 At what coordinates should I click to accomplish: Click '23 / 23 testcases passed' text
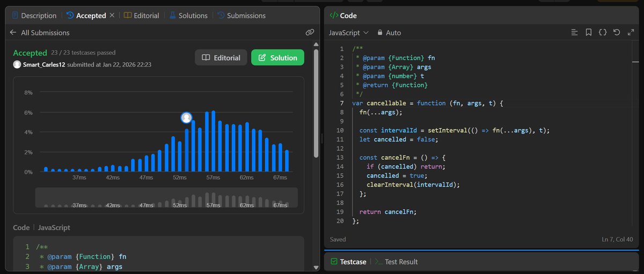[83, 53]
